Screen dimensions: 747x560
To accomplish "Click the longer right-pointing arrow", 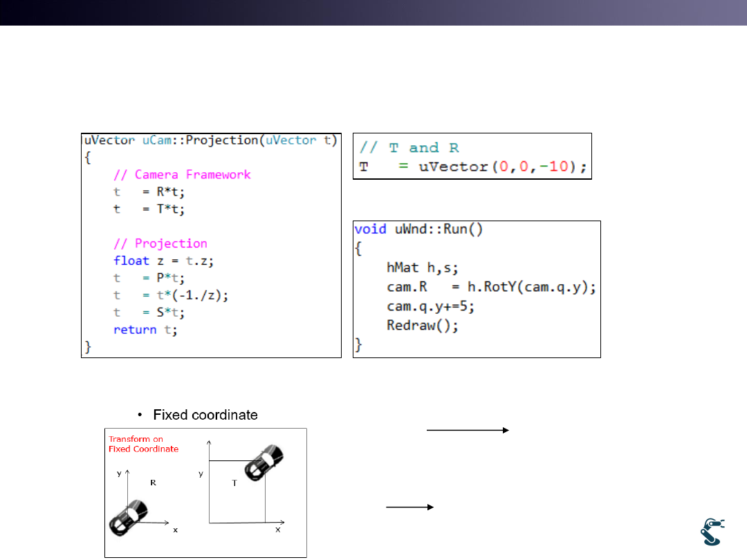I will tap(468, 429).
